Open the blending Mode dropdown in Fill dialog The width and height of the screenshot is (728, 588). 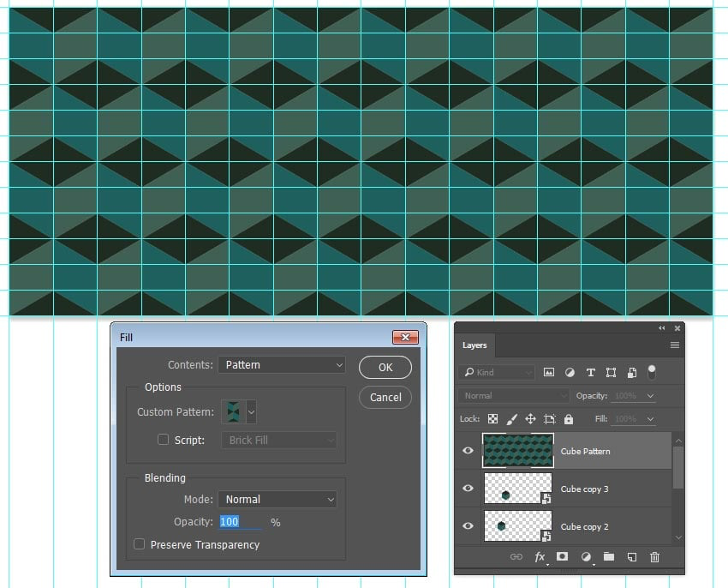277,499
